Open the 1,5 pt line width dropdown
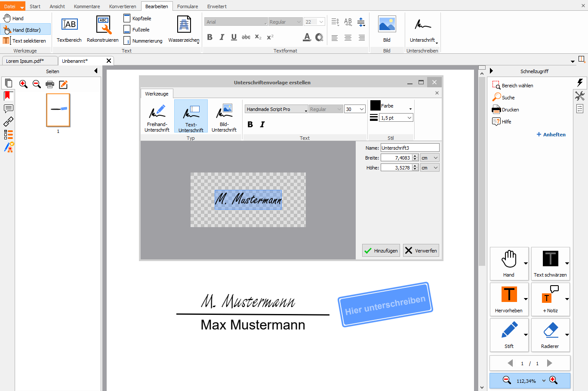Screen dimensions: 588x391 pos(409,118)
